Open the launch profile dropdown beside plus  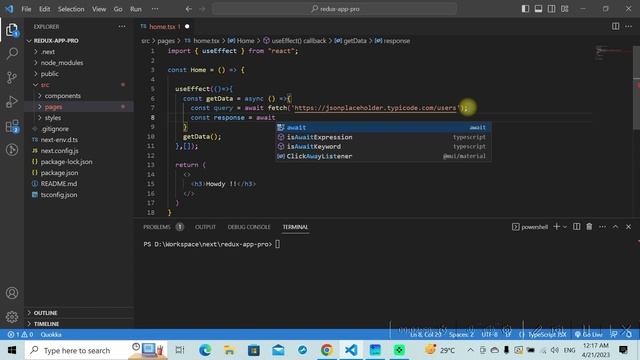pos(565,227)
